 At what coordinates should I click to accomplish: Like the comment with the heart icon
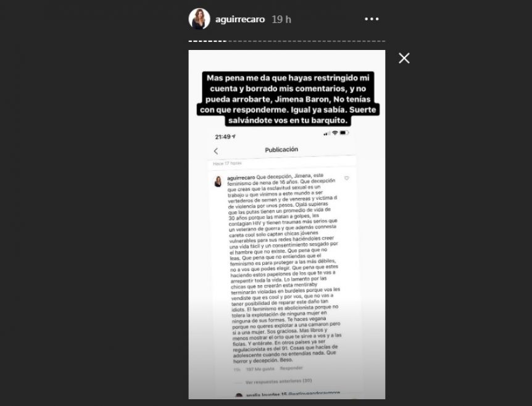[346, 178]
